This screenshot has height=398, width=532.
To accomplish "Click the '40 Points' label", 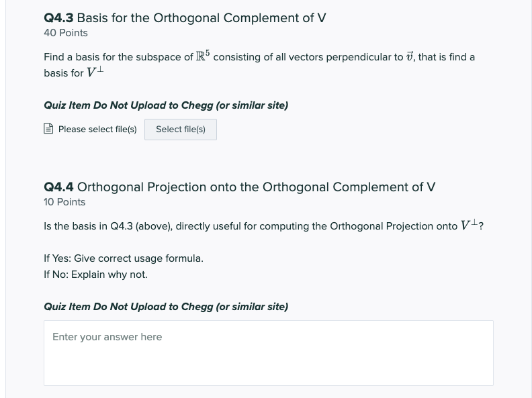I will (66, 33).
